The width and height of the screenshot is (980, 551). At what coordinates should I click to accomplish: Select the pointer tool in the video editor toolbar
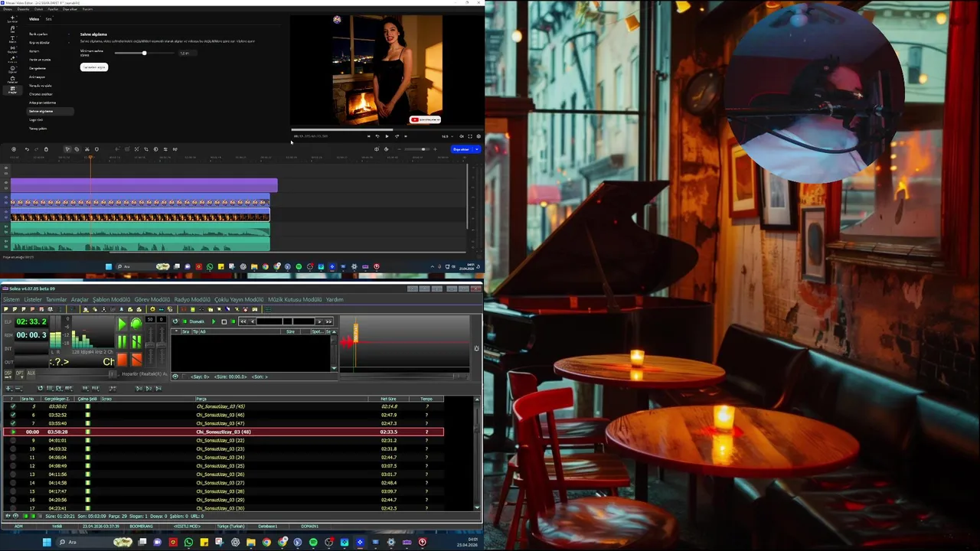click(67, 149)
